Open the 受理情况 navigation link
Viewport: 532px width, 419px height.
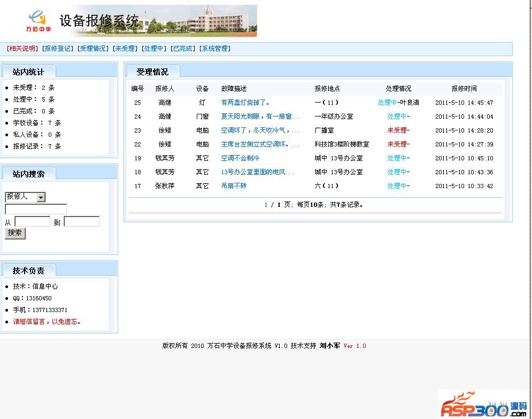point(92,49)
